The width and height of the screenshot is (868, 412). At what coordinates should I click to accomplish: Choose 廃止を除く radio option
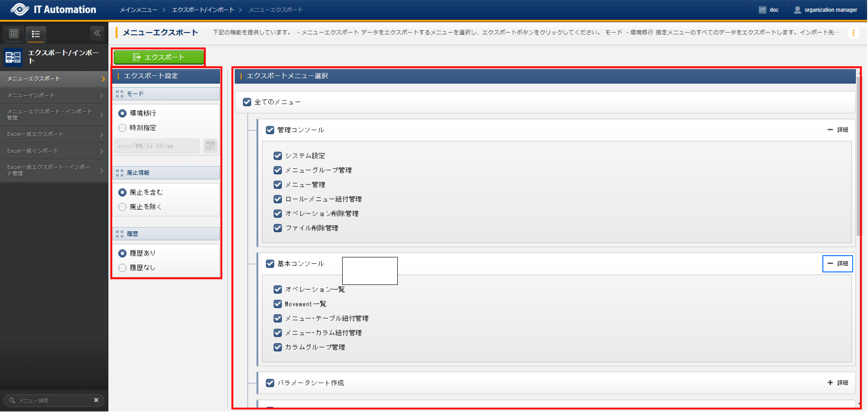coord(122,207)
